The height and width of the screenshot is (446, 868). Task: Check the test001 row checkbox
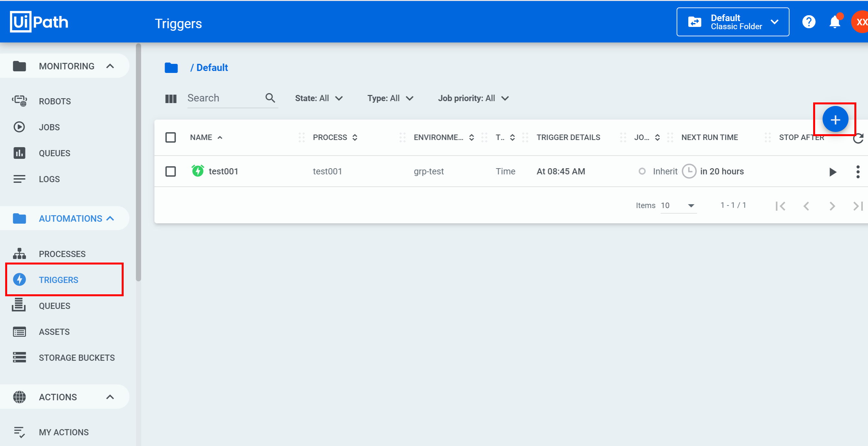170,171
